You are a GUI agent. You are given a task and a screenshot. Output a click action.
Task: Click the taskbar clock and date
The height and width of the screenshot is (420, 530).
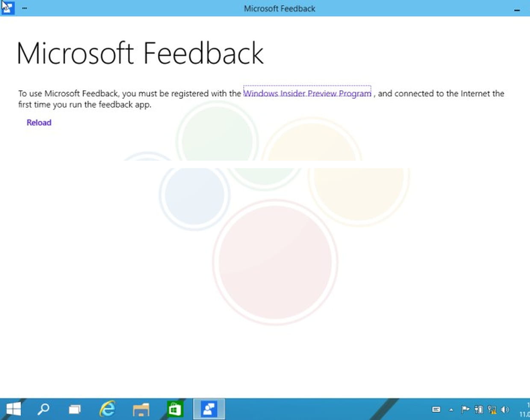[x=525, y=409]
